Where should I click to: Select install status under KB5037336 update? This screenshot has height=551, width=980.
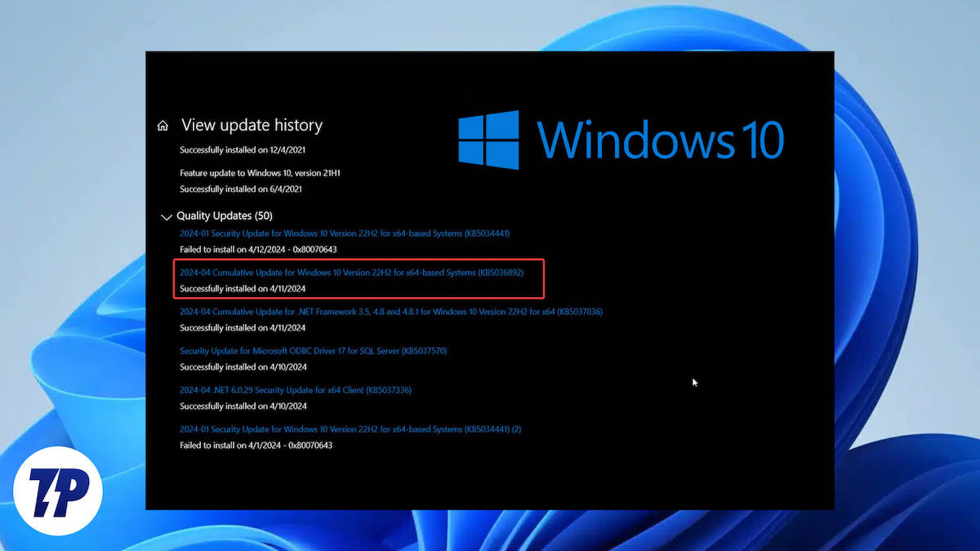coord(243,406)
